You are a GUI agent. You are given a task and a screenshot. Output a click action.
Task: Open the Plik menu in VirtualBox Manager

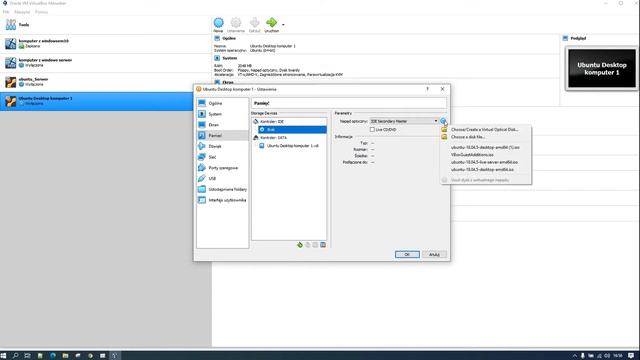tap(6, 12)
